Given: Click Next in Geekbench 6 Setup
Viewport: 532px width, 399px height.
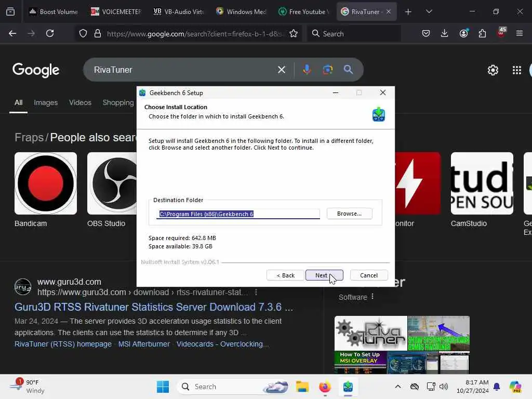Looking at the screenshot, I should tap(324, 275).
